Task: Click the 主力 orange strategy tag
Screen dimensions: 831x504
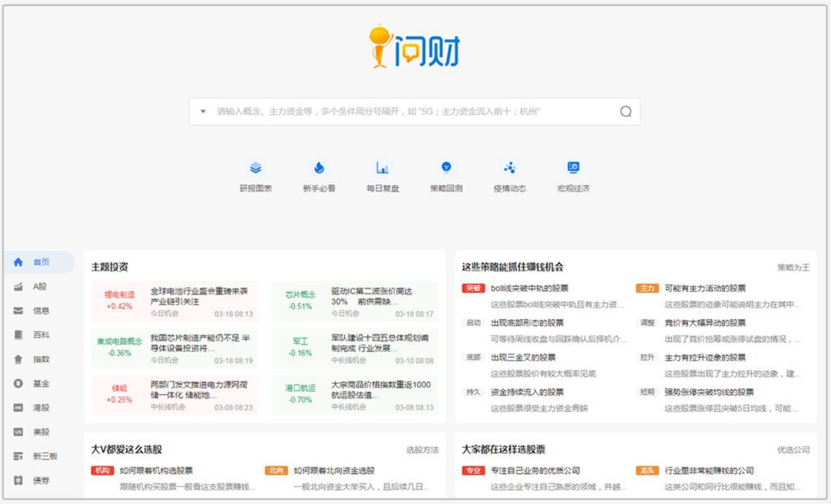Action: point(647,288)
